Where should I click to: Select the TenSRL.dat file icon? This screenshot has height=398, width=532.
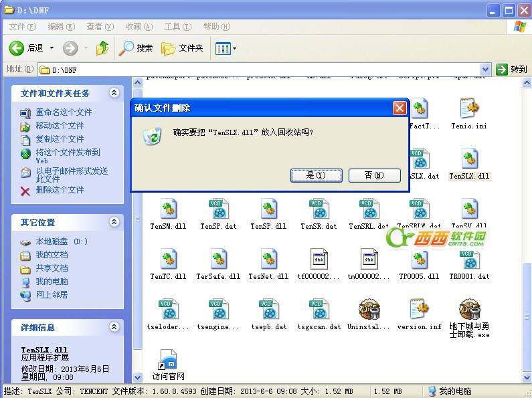369,209
